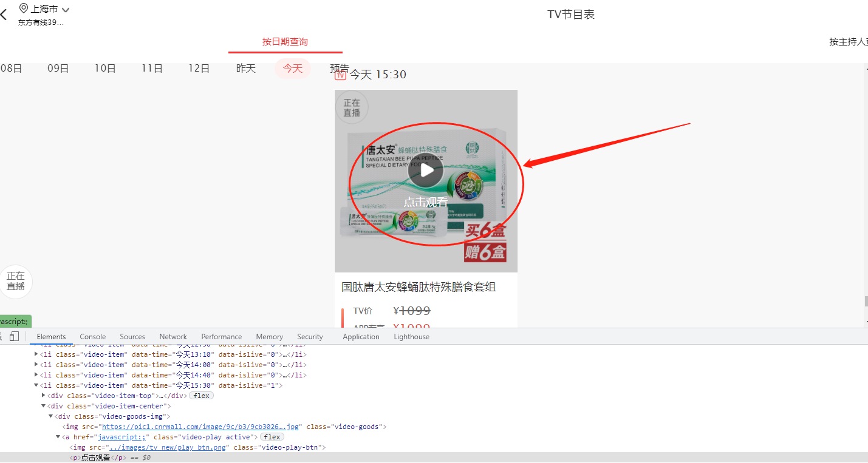Collapse the video-item-center div node
The width and height of the screenshot is (868, 463).
tap(44, 406)
